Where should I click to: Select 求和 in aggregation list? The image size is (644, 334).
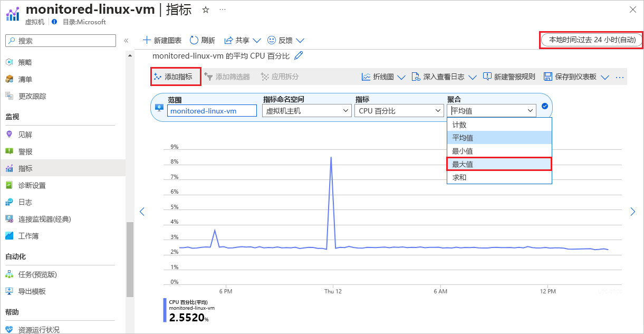tap(499, 177)
